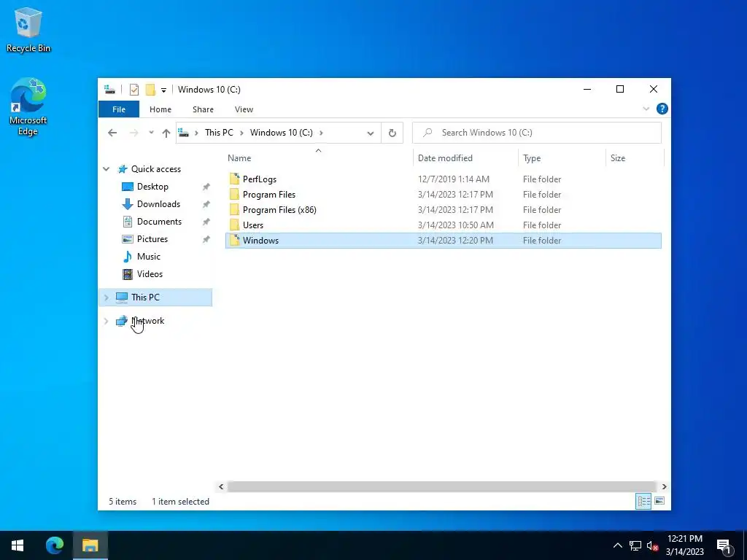Viewport: 747px width, 560px height.
Task: Open the address bar history dropdown
Action: click(x=370, y=133)
